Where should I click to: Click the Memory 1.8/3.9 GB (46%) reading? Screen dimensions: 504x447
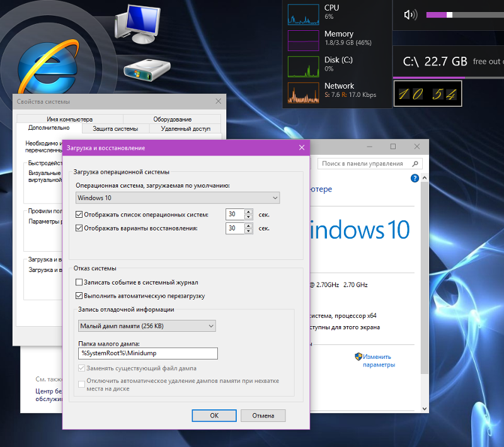coord(348,43)
